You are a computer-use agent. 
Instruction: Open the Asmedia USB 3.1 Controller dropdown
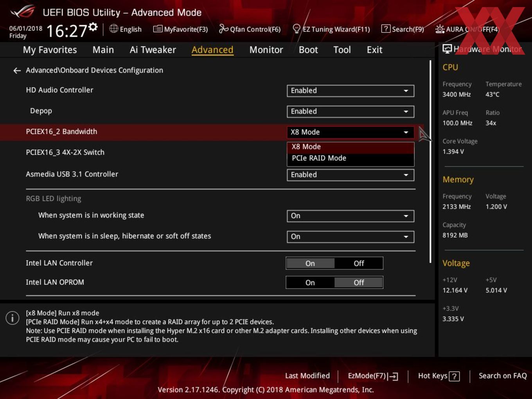click(x=350, y=175)
